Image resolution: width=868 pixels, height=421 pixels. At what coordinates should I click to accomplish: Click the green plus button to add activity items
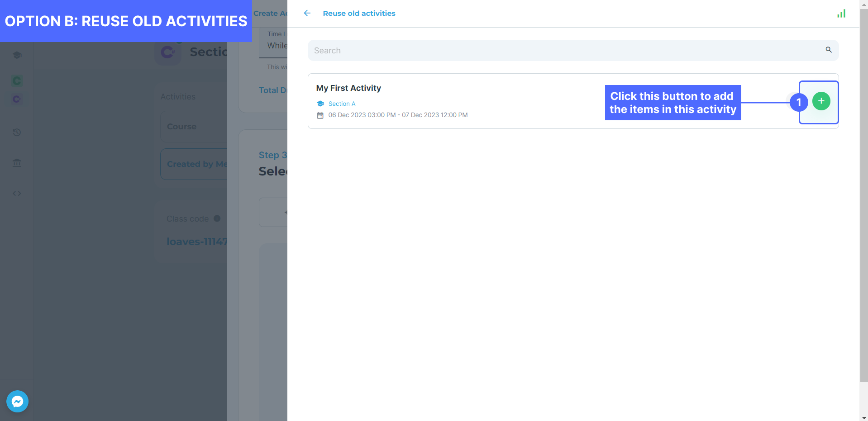point(821,101)
